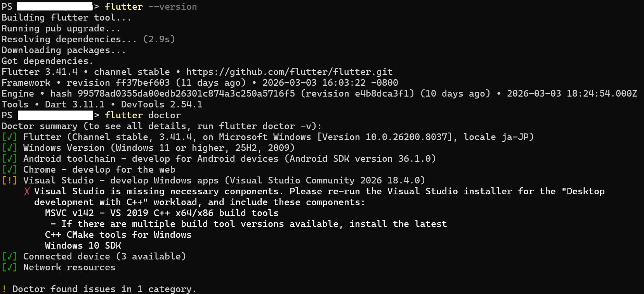Click the checkmark beside Connected device
This screenshot has height=294, width=644.
[x=9, y=256]
